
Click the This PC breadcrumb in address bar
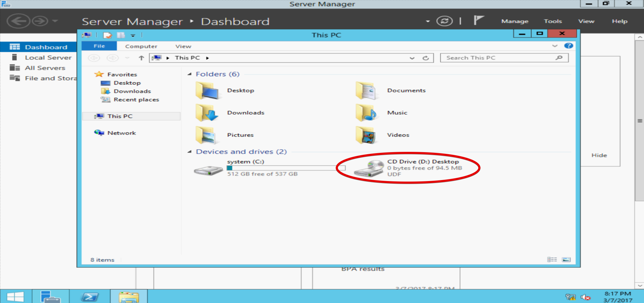click(x=187, y=58)
